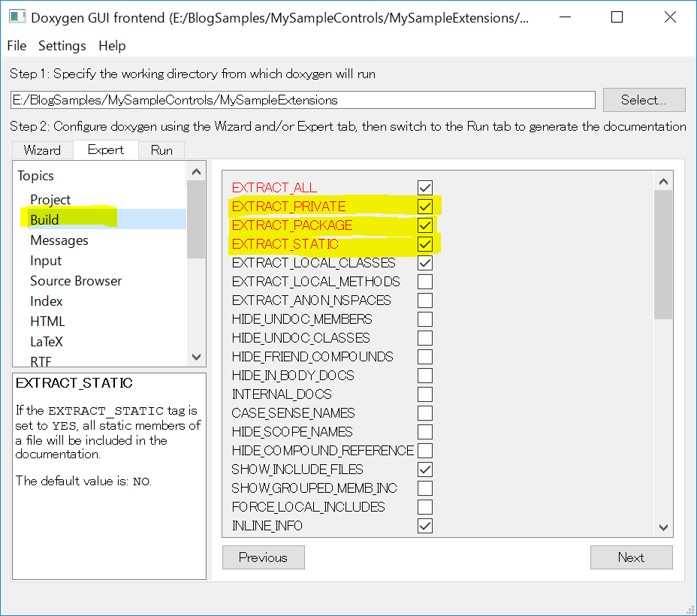Select the Input topic
Viewport: 697px width, 616px height.
pyautogui.click(x=46, y=261)
